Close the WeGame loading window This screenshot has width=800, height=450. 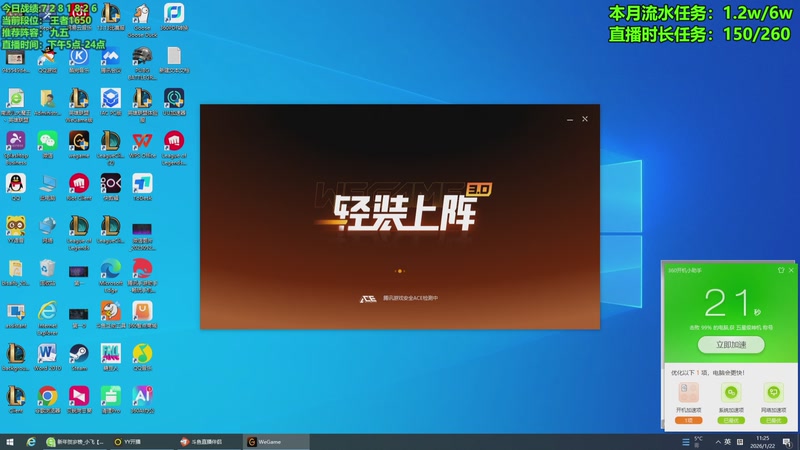coord(585,119)
